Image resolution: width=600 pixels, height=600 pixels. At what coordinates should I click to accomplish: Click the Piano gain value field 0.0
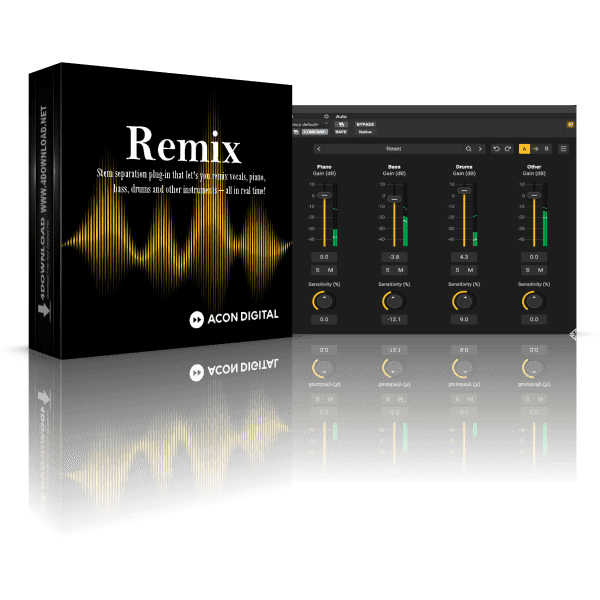[x=324, y=257]
